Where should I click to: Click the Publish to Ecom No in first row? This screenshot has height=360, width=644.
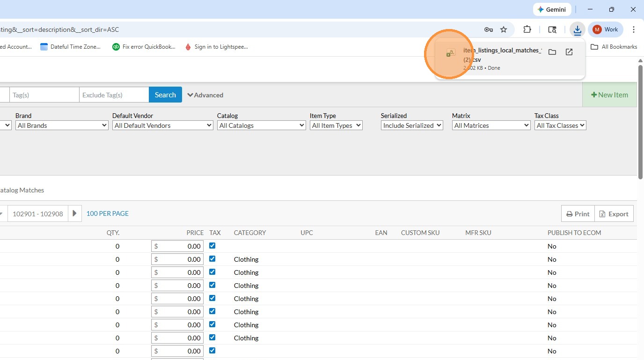tap(552, 246)
